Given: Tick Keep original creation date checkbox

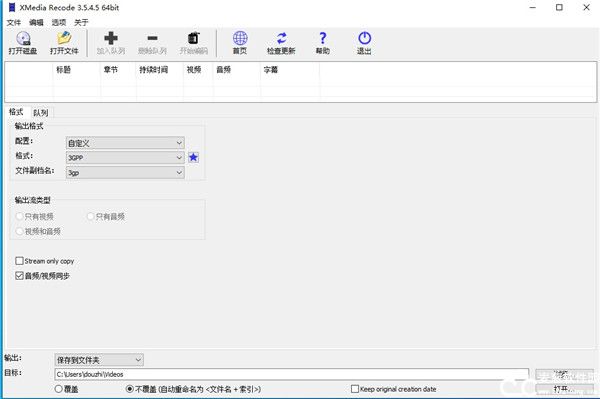Looking at the screenshot, I should [355, 389].
